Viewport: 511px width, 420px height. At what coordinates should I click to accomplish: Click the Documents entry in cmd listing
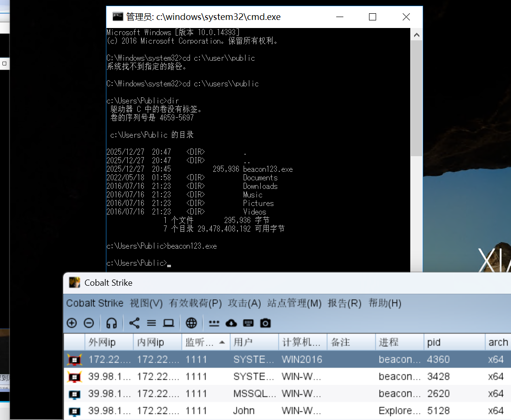pyautogui.click(x=260, y=178)
